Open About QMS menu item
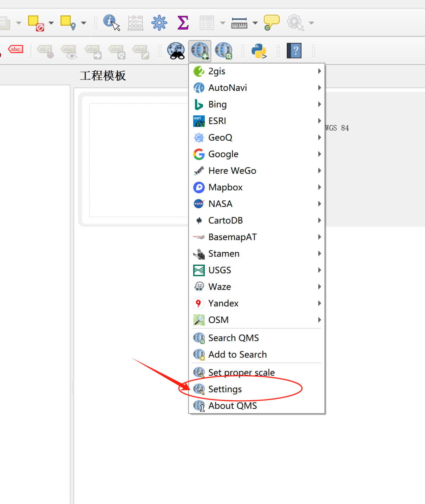The image size is (425, 504). [257, 406]
